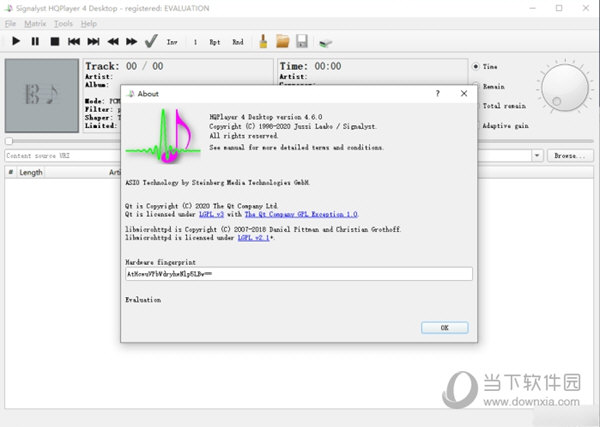Viewport: 600px width, 427px height.
Task: Select the Time radio button
Action: click(476, 67)
